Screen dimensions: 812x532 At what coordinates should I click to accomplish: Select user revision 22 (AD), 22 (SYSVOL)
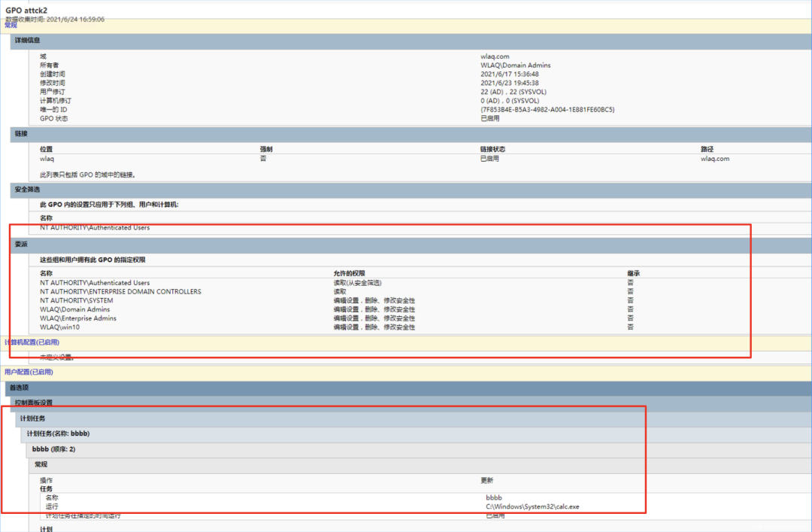(x=514, y=92)
